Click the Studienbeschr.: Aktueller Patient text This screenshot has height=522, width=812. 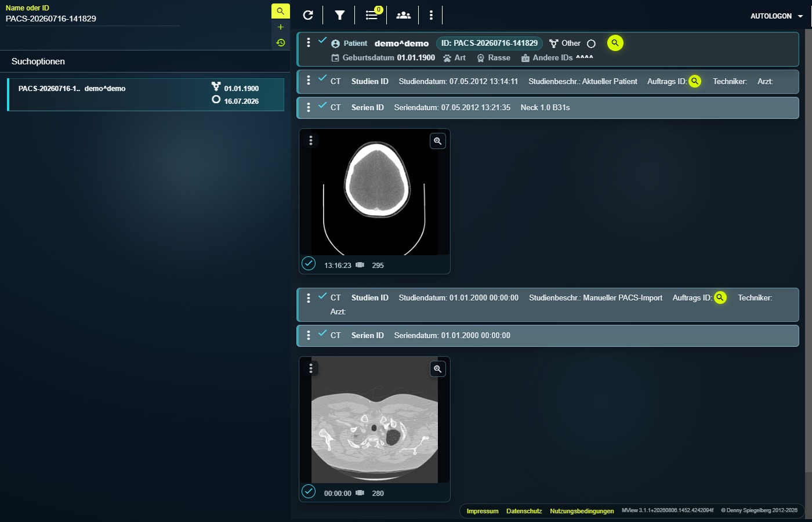pyautogui.click(x=583, y=81)
